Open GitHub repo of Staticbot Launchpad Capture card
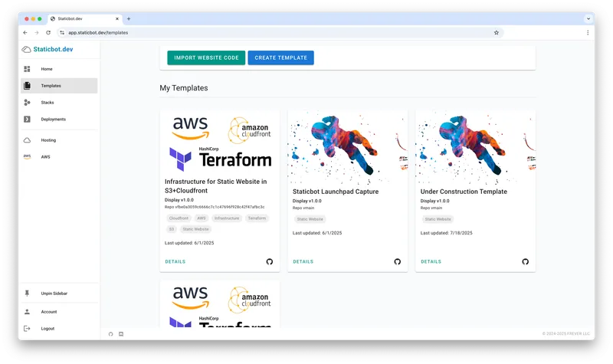Screen dimensions: 613x364 [397, 261]
